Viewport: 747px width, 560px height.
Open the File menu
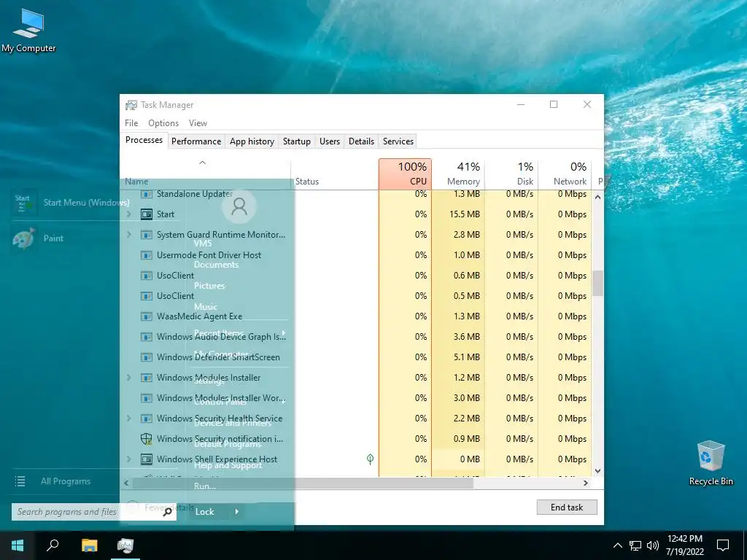click(x=131, y=123)
